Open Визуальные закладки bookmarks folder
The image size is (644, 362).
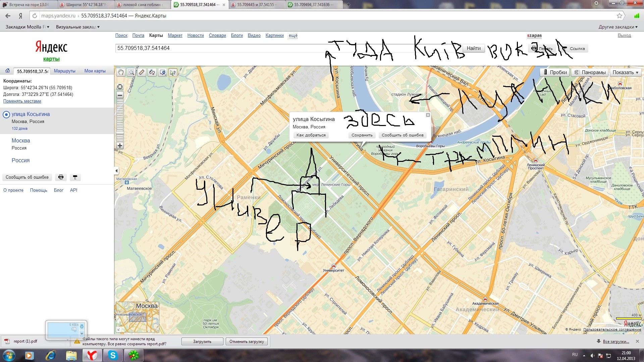78,27
